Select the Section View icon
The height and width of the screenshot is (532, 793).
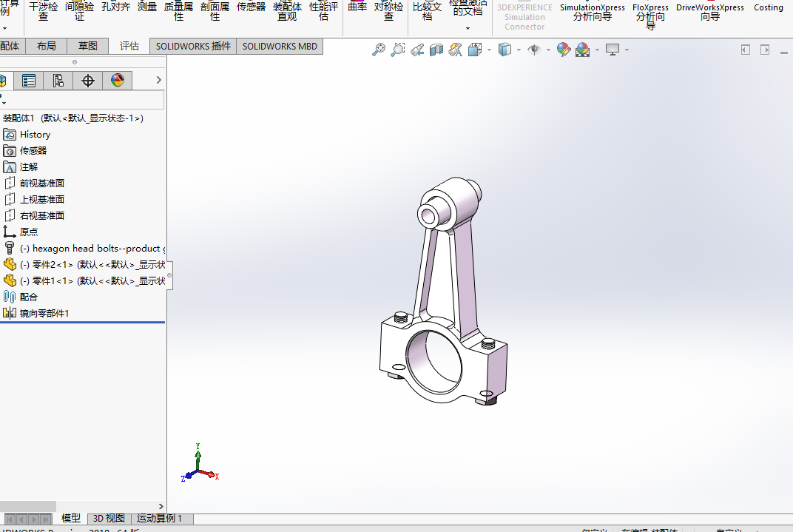[x=436, y=50]
